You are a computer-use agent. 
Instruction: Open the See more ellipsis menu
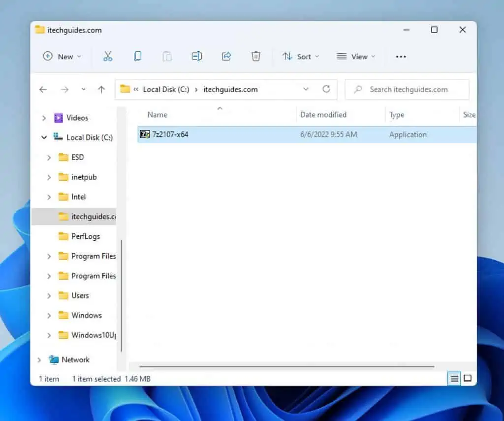tap(401, 57)
